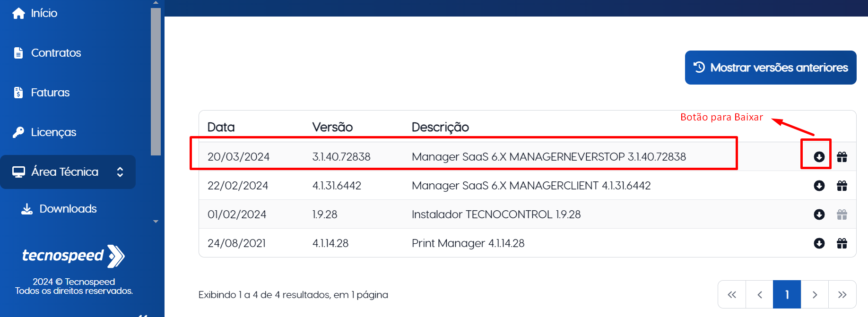Click greyed gift icon in TECNOCONTROL row

coord(842,214)
